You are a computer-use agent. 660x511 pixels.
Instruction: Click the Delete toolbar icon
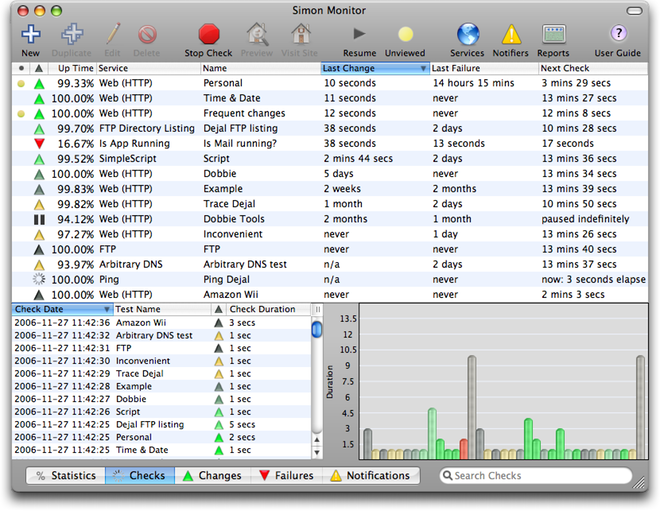click(147, 34)
